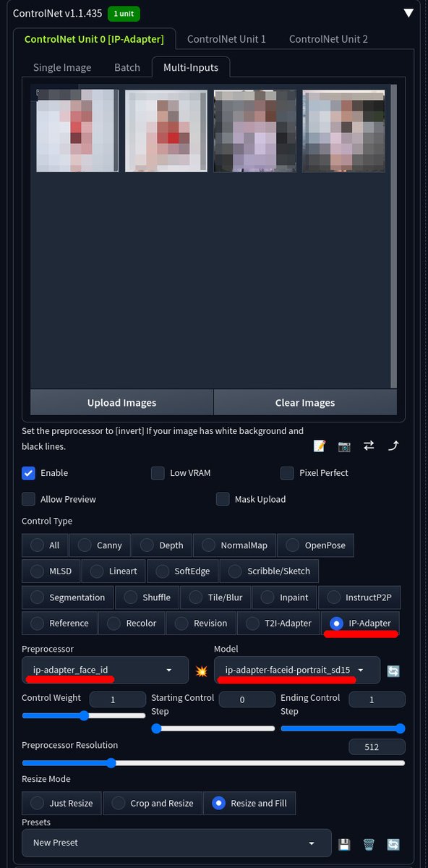The width and height of the screenshot is (428, 868).
Task: Select the fourth uploaded image thumbnail
Action: 343,131
